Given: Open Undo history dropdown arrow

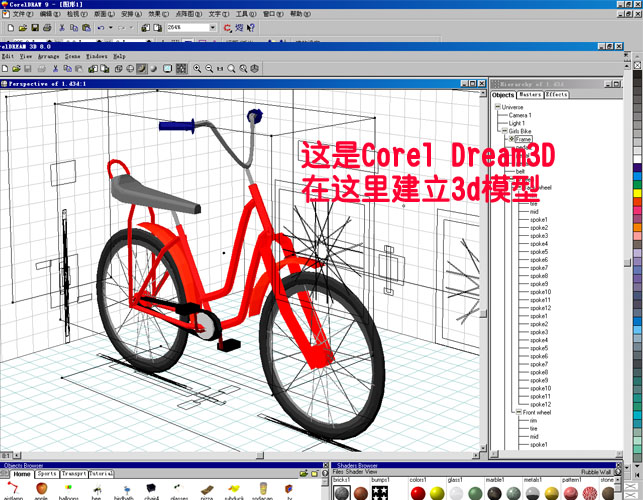Looking at the screenshot, I should coord(110,28).
